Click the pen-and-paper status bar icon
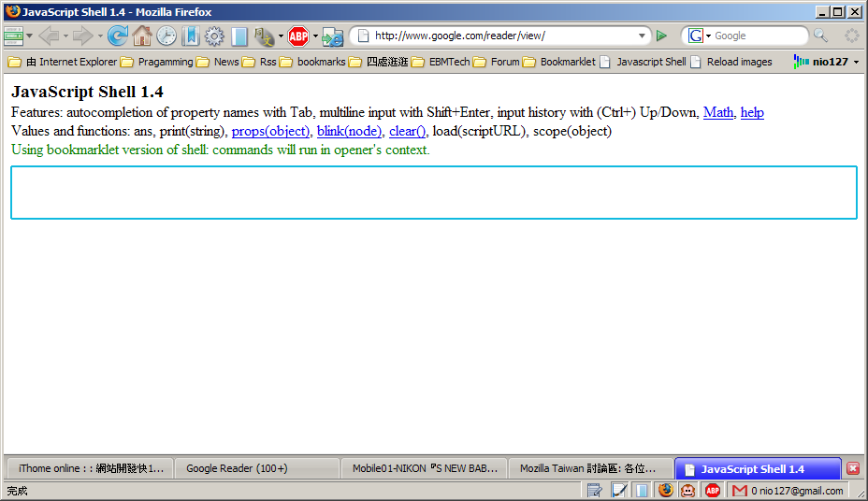 pyautogui.click(x=619, y=491)
